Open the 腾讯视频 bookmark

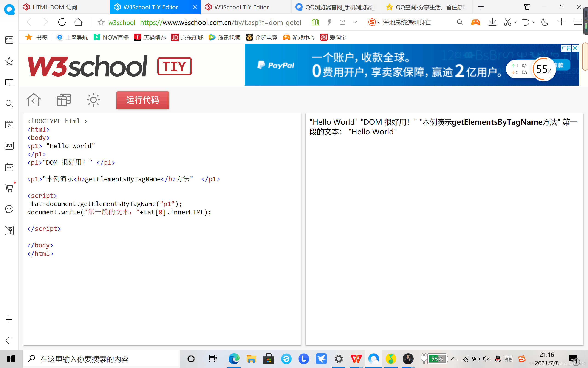[x=224, y=37]
